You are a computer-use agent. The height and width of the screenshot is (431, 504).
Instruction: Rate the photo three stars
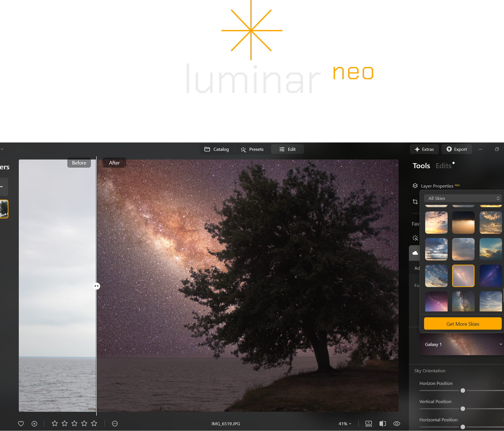coord(74,423)
